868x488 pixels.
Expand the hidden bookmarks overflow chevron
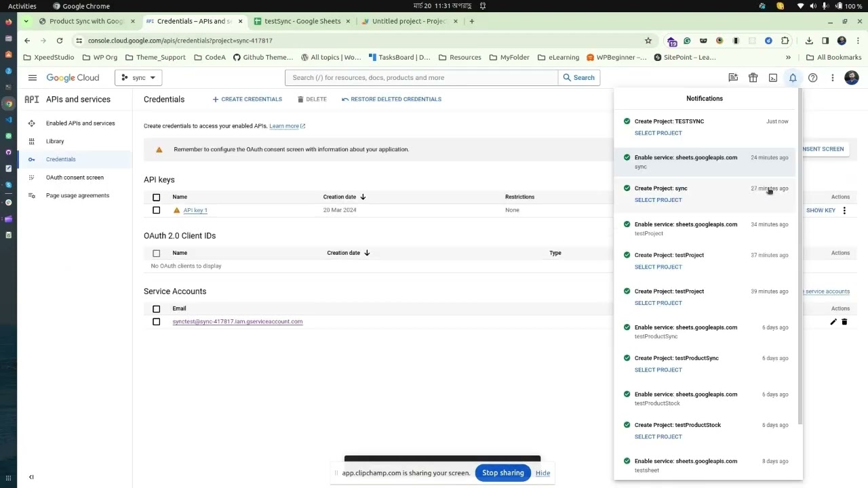pos(788,58)
